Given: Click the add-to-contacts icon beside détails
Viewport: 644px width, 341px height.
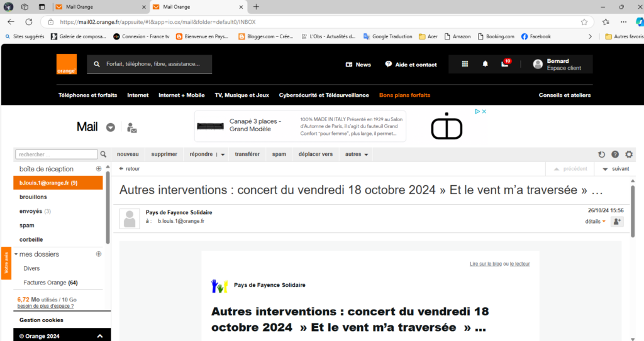Looking at the screenshot, I should [x=617, y=221].
